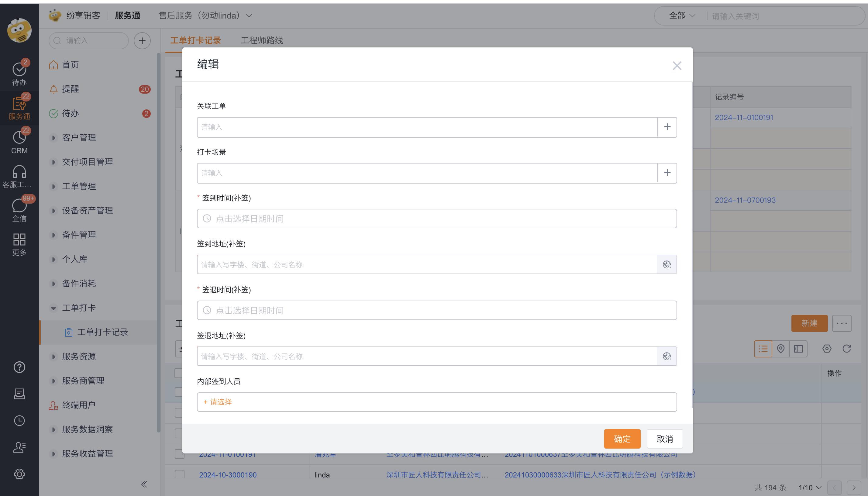868x496 pixels.
Task: Click the document panel icon in sidebar
Action: [19, 394]
